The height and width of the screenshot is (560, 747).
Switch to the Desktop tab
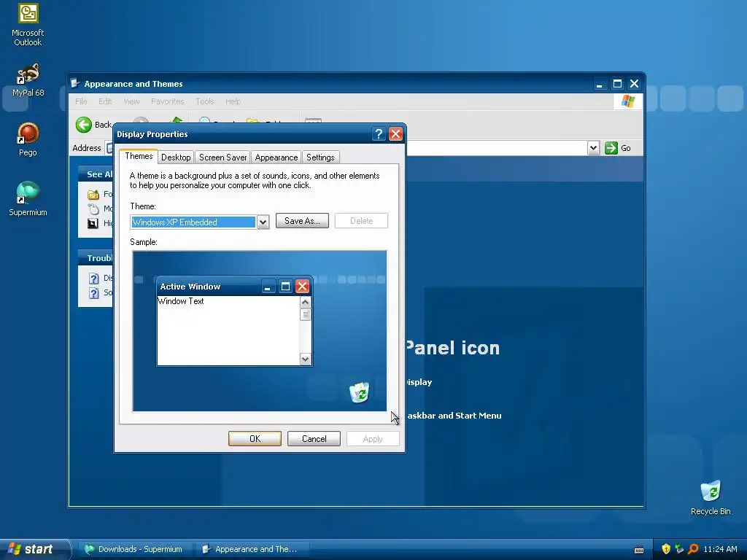click(x=176, y=157)
